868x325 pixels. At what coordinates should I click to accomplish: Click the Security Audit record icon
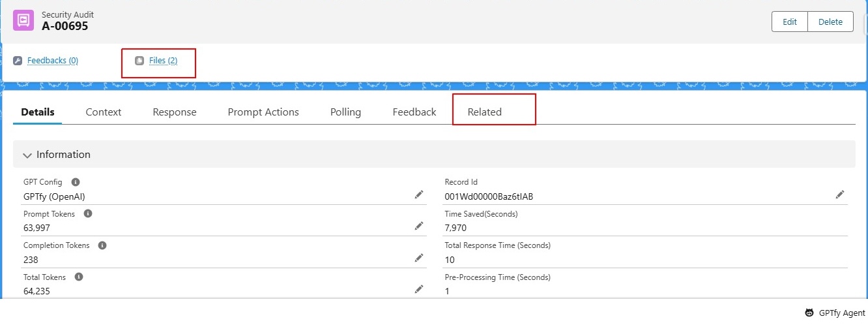(23, 20)
